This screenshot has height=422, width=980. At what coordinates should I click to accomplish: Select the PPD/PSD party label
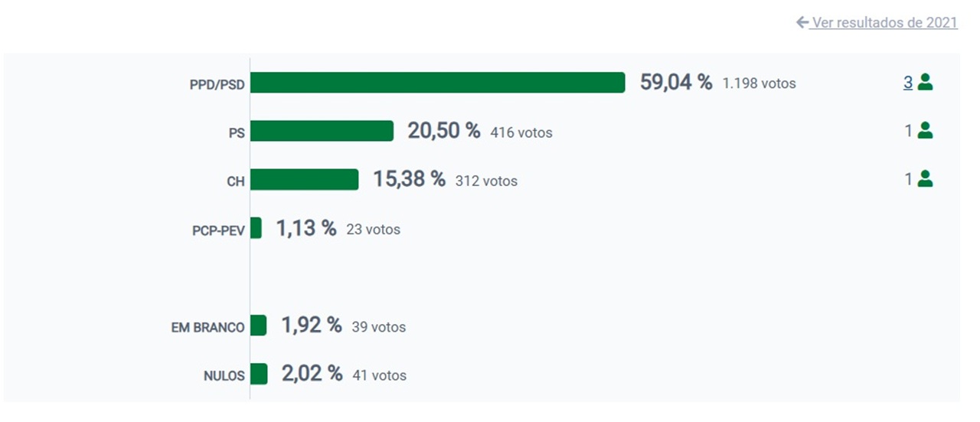(x=217, y=84)
